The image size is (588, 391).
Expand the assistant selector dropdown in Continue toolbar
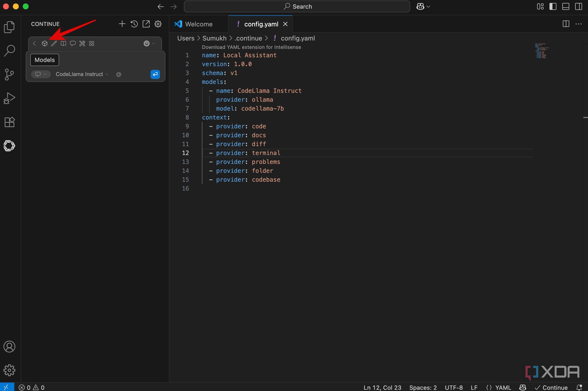(x=149, y=44)
